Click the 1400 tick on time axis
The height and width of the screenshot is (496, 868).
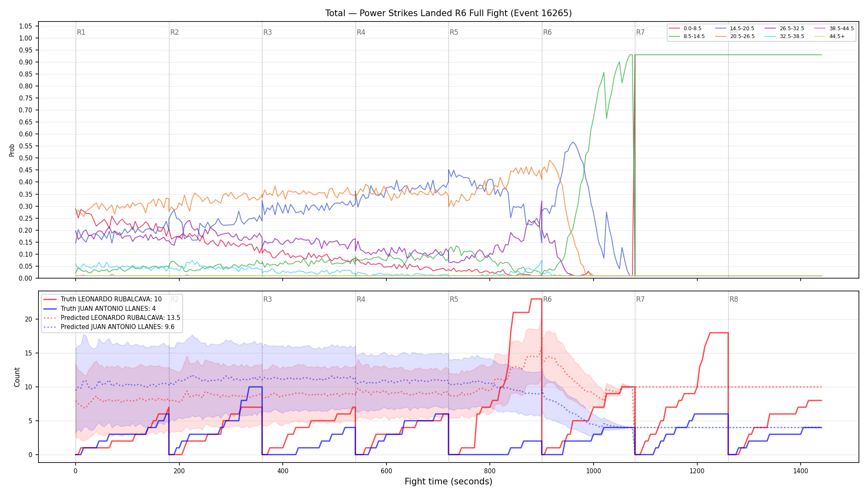coord(801,470)
